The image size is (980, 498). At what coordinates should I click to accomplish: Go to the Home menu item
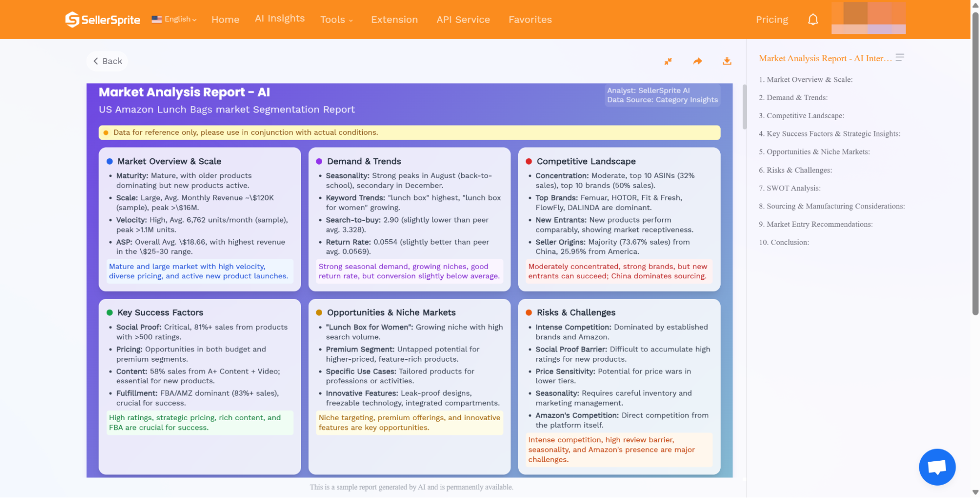[225, 20]
